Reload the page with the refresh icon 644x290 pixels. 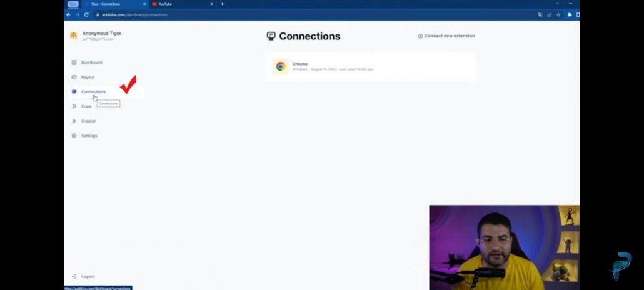click(86, 14)
